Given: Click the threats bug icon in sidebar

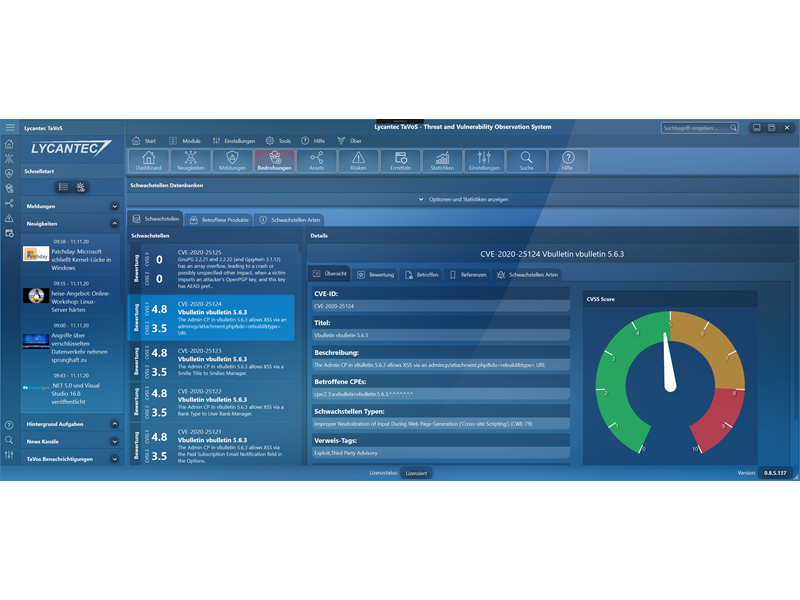Looking at the screenshot, I should (9, 188).
